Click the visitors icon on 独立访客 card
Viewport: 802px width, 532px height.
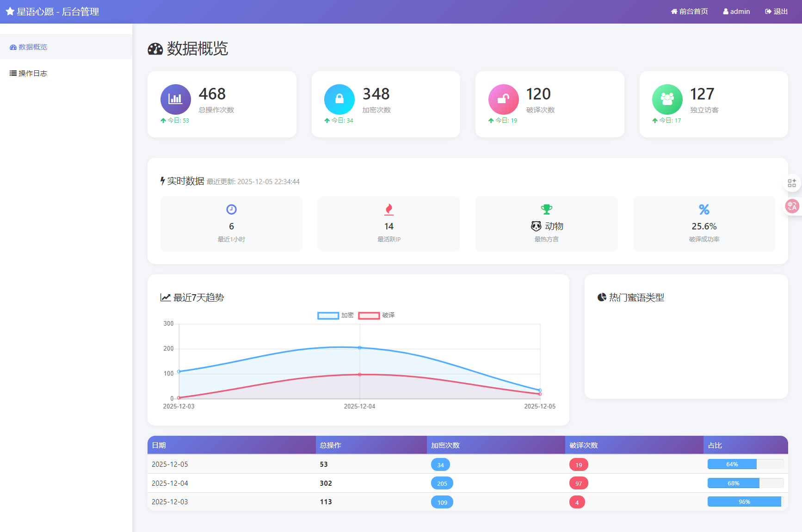click(x=667, y=99)
